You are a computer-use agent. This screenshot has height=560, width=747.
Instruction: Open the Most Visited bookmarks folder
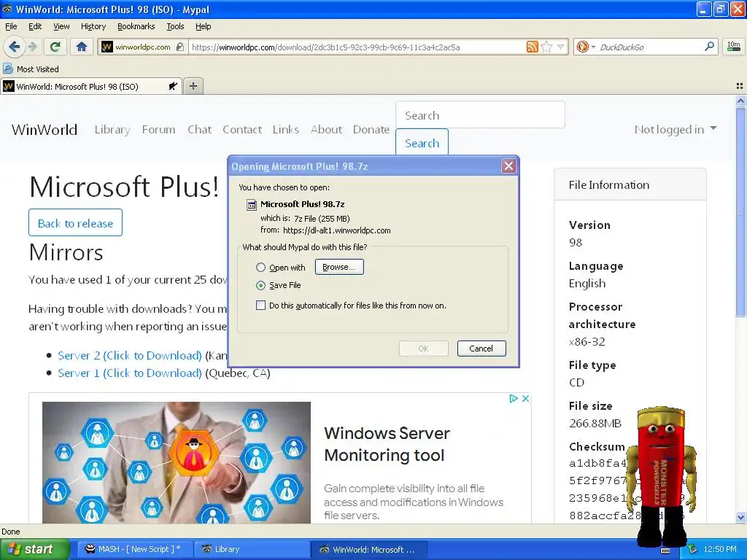click(x=31, y=69)
